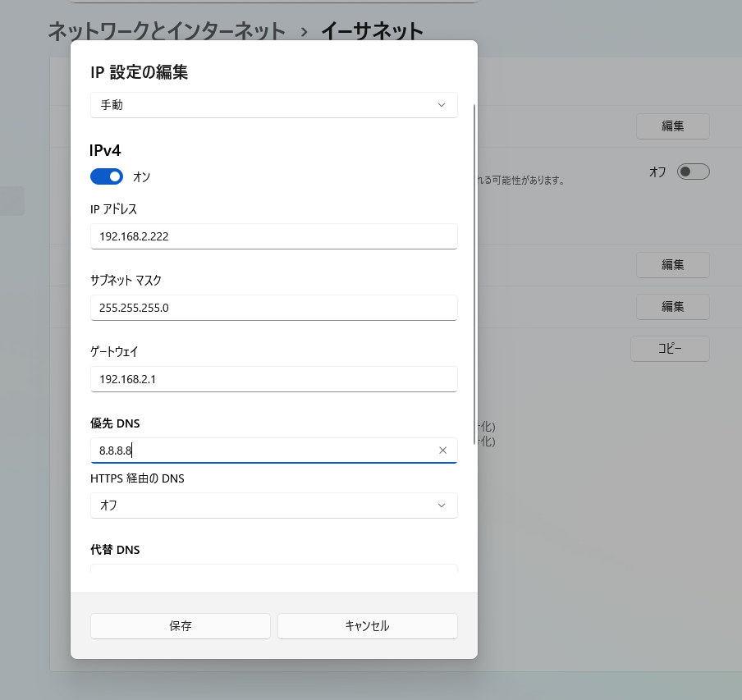This screenshot has width=742, height=700.
Task: Click inside the 優先 DNS text box
Action: point(263,450)
